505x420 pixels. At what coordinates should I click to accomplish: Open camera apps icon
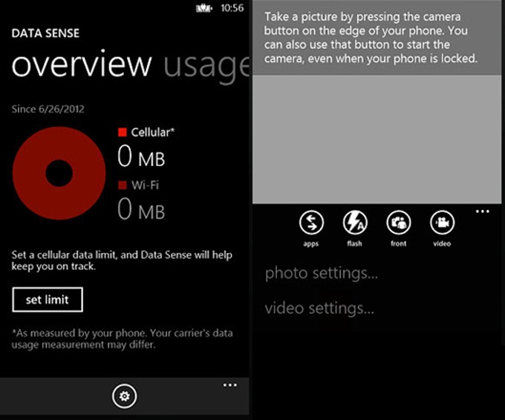click(x=311, y=223)
